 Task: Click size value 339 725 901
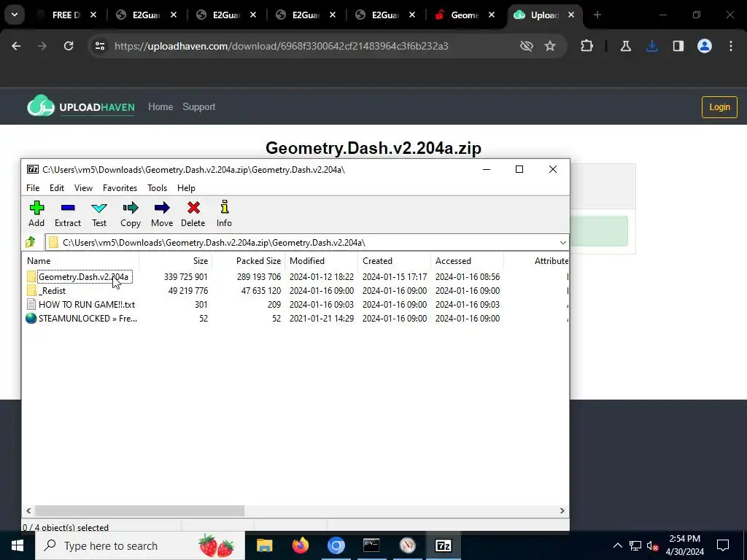(x=186, y=276)
